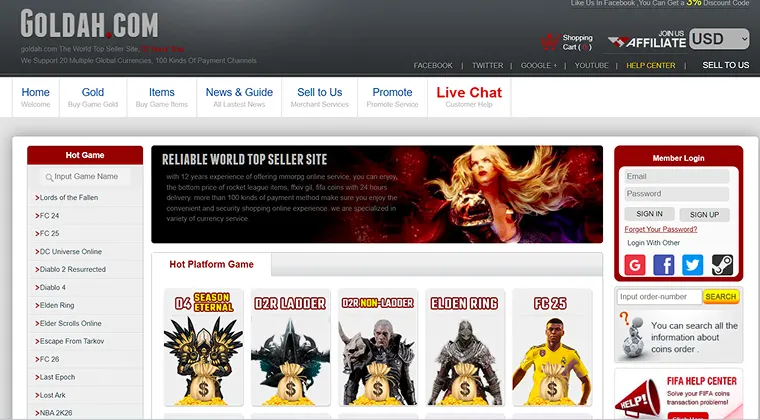Open the Home menu
This screenshot has height=420, width=760.
(x=35, y=97)
